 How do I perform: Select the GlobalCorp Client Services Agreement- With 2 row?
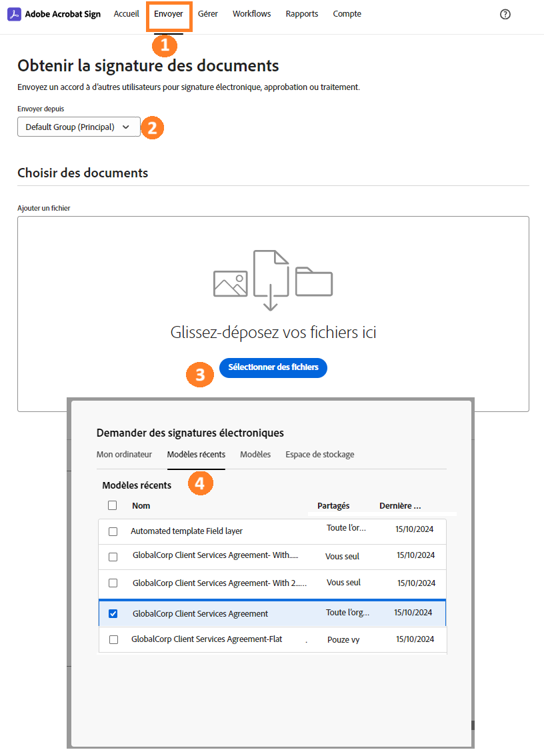click(220, 582)
